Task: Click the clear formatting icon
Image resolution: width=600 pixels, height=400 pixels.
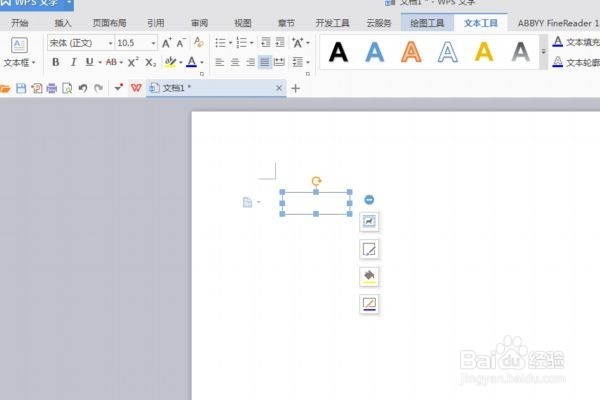Action: point(199,42)
